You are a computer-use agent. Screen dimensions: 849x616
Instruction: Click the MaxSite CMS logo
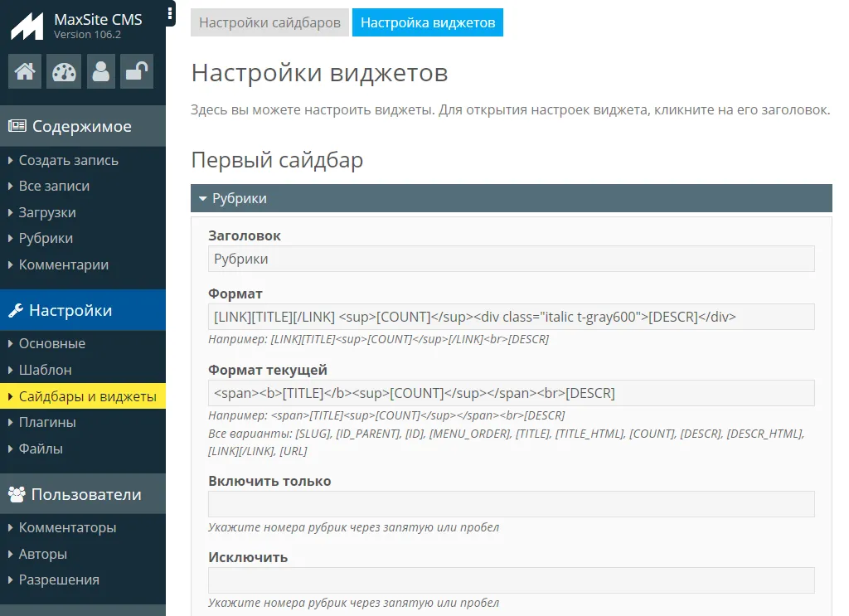click(x=28, y=26)
